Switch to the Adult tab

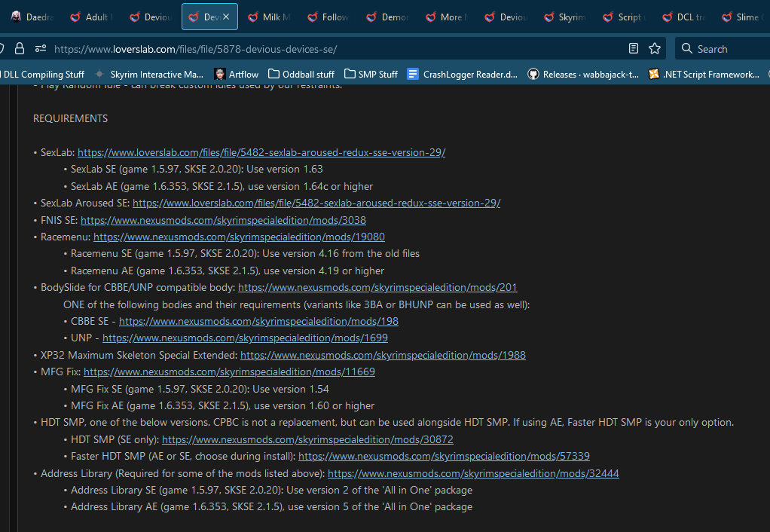[x=91, y=17]
